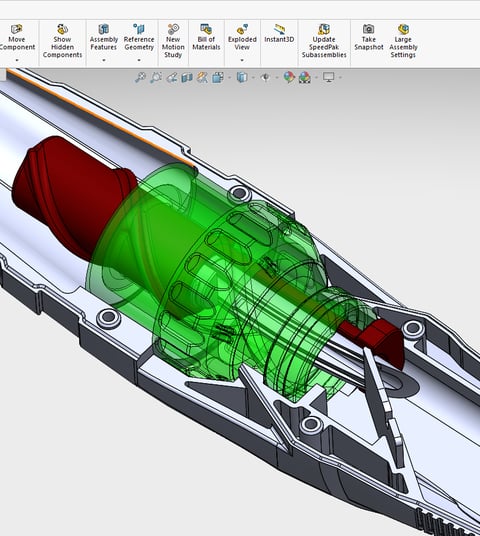Click the View Orientation cube icon
This screenshot has height=536, width=480.
click(217, 77)
